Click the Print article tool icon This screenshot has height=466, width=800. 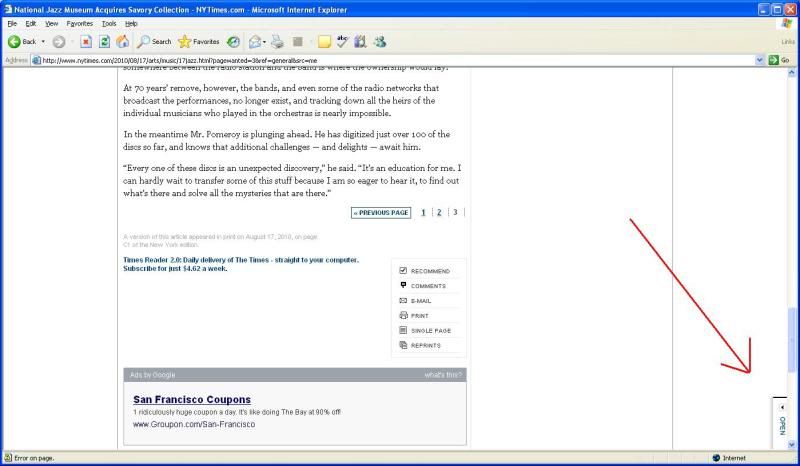tap(403, 315)
